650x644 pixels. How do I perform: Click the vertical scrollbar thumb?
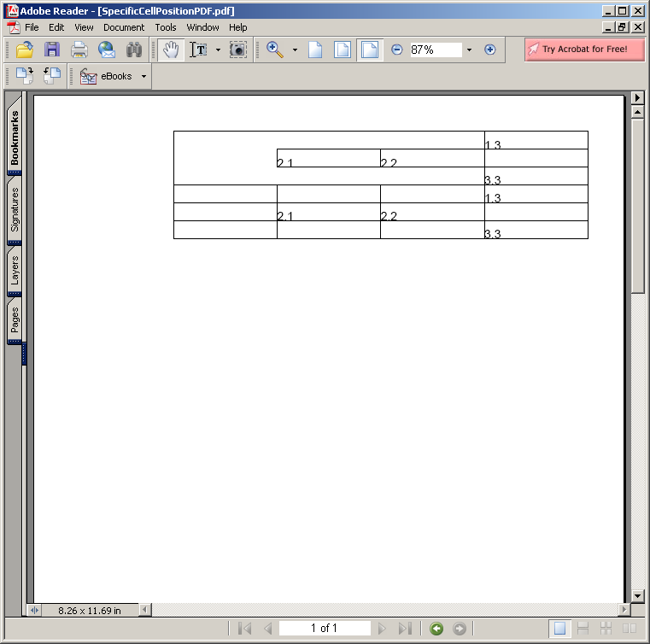pyautogui.click(x=637, y=206)
